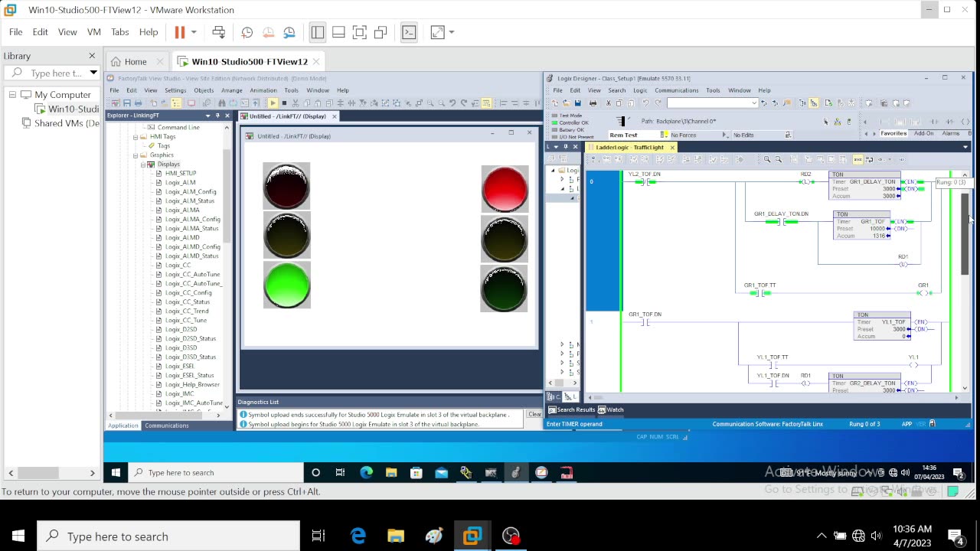Image resolution: width=980 pixels, height=551 pixels.
Task: Open Edge in guest VM taskbar
Action: 366,472
